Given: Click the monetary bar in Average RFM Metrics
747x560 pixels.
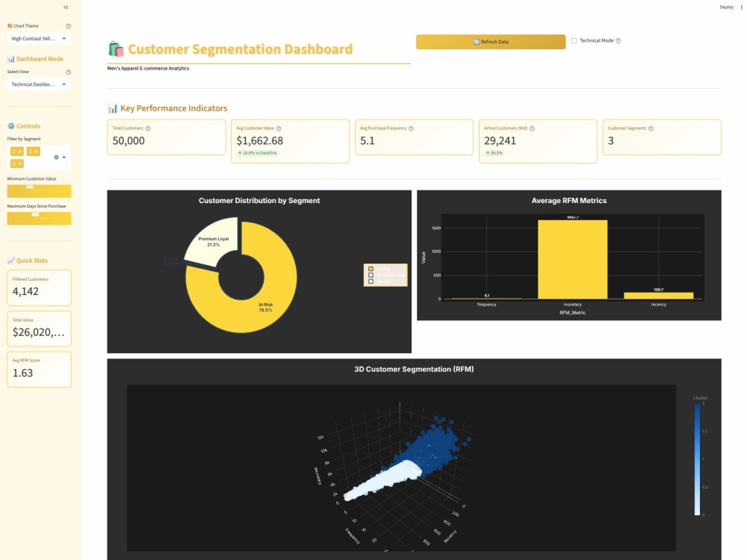Looking at the screenshot, I should [573, 260].
